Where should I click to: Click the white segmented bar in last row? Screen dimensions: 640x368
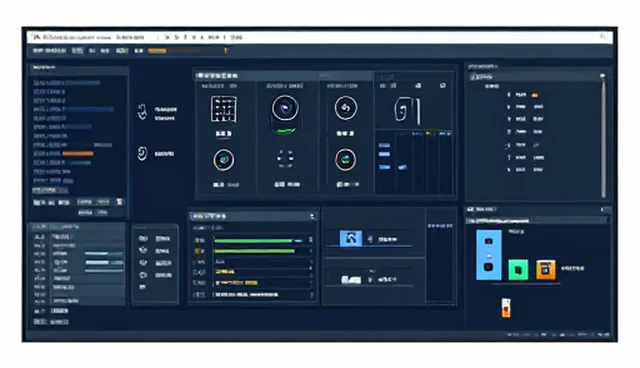(247, 295)
